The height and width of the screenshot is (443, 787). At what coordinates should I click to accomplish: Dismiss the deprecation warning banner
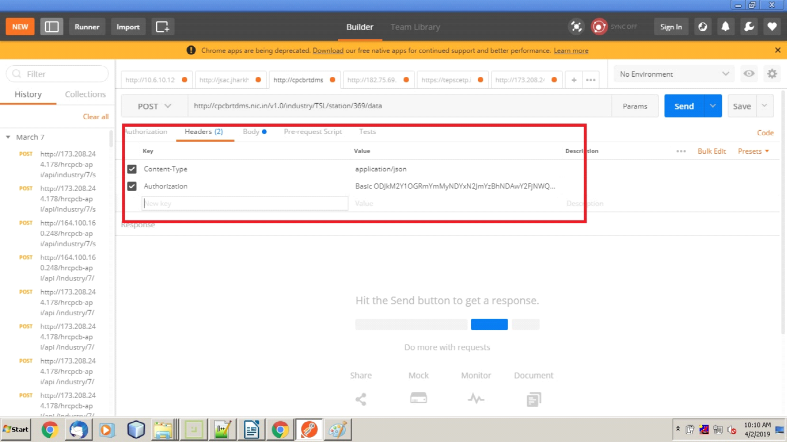[x=777, y=50]
